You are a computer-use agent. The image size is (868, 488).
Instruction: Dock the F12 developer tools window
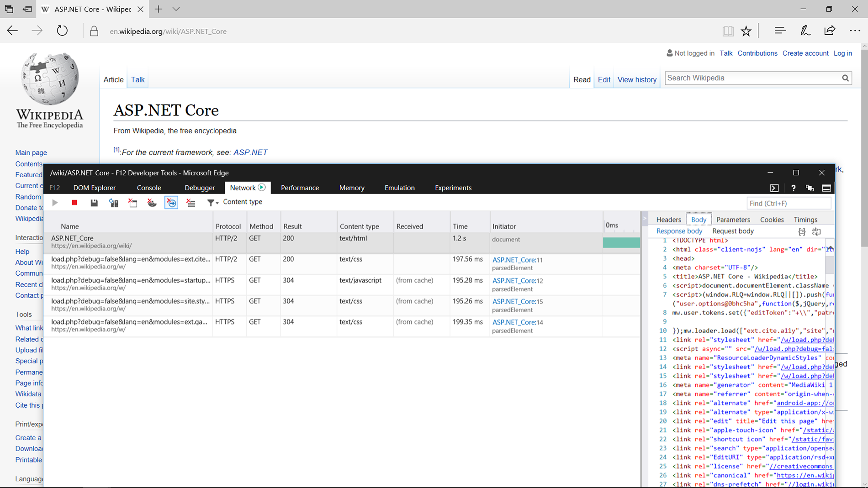826,188
